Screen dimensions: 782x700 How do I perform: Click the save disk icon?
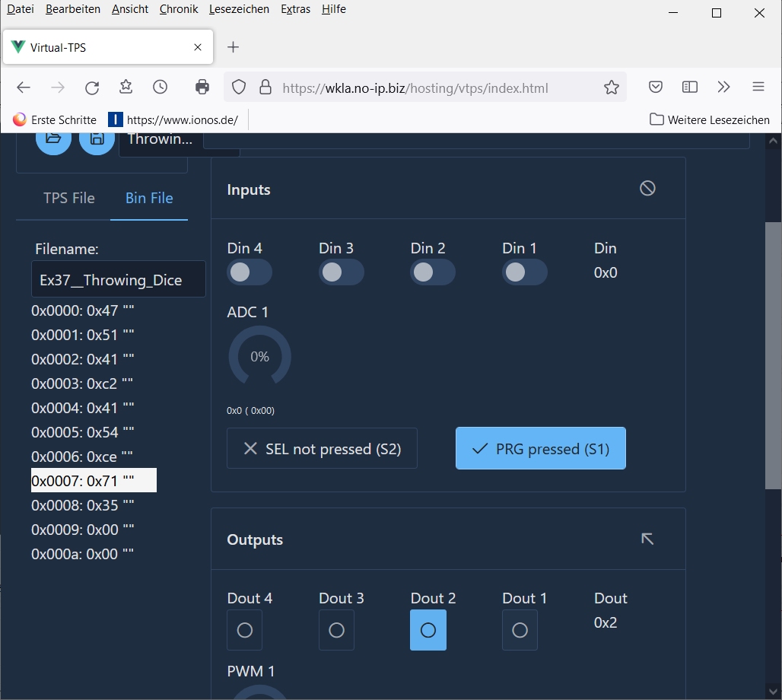point(97,138)
